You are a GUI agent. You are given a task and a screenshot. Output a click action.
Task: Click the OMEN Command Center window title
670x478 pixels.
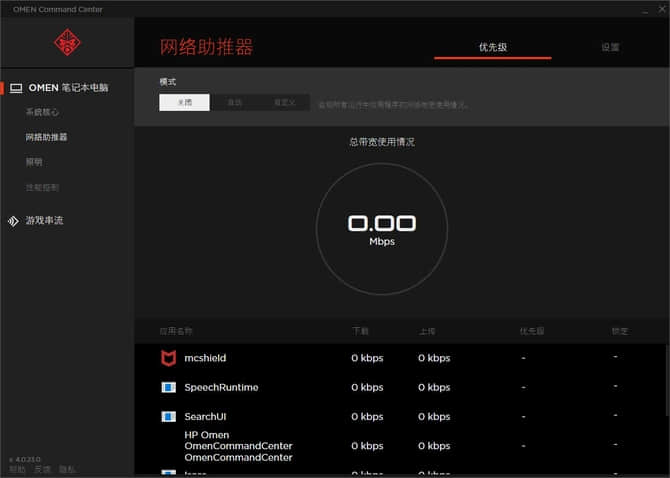pos(58,9)
